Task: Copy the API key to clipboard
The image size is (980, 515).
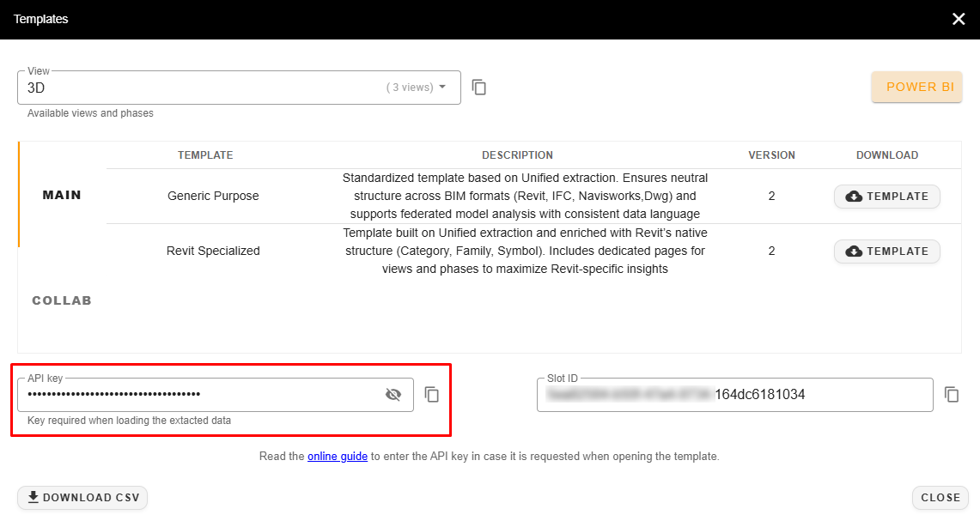Action: 432,395
